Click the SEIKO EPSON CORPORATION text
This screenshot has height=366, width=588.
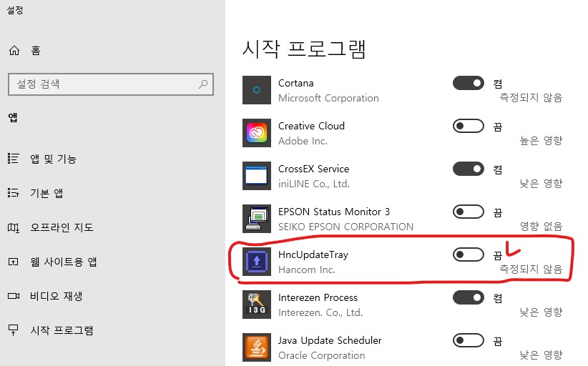(346, 227)
